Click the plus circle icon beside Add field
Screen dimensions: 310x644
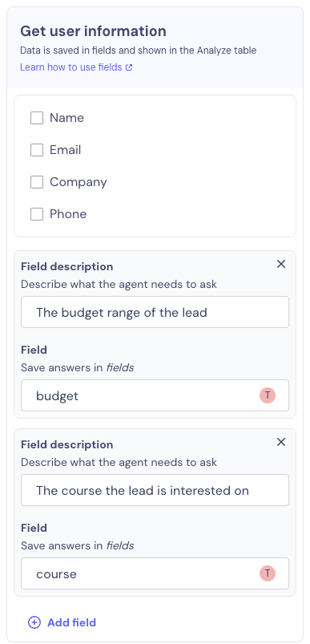[34, 622]
